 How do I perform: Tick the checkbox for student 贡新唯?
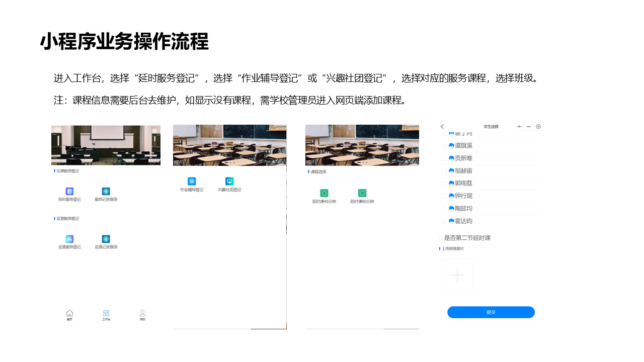(x=445, y=158)
